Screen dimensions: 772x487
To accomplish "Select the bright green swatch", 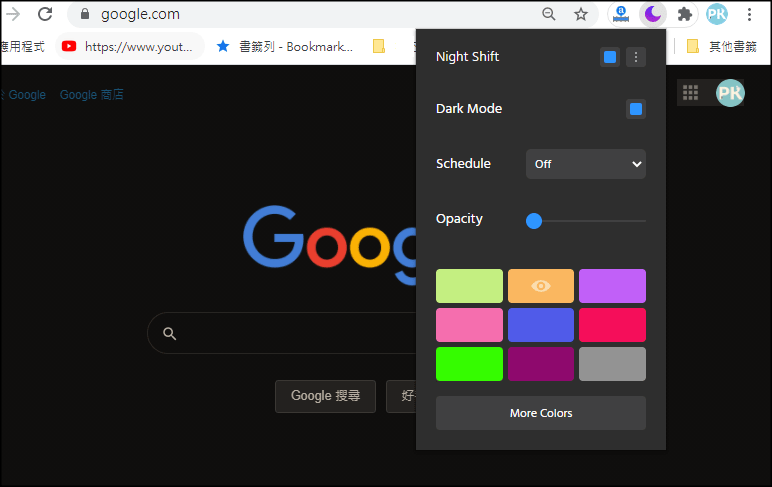I will (x=469, y=364).
